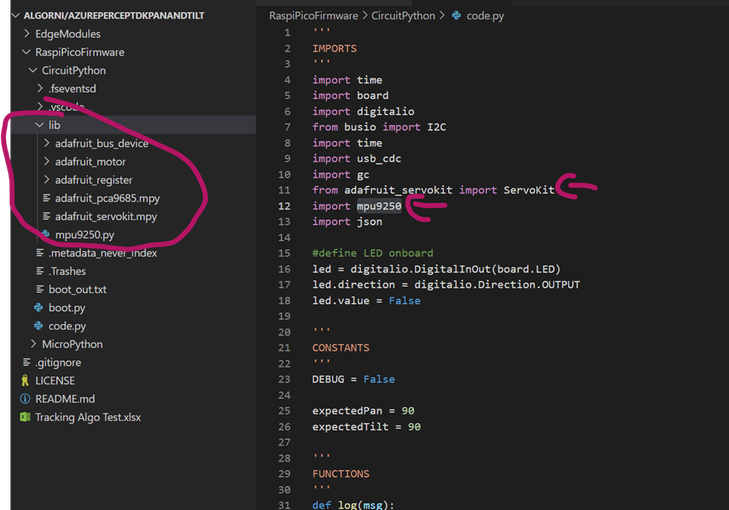Click the adafruit_pca9685.mpy file icon
This screenshot has width=729, height=510.
(x=46, y=198)
